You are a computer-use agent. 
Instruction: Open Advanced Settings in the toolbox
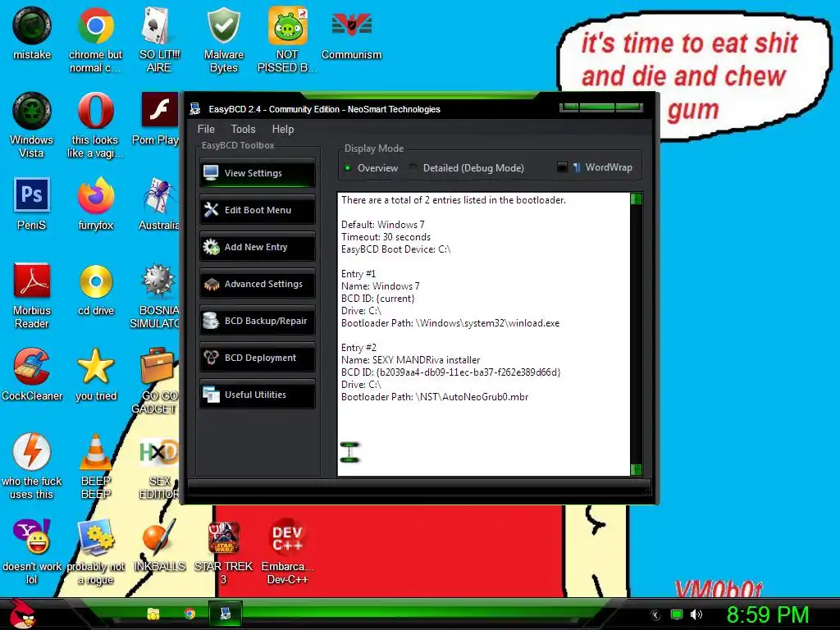pos(257,284)
